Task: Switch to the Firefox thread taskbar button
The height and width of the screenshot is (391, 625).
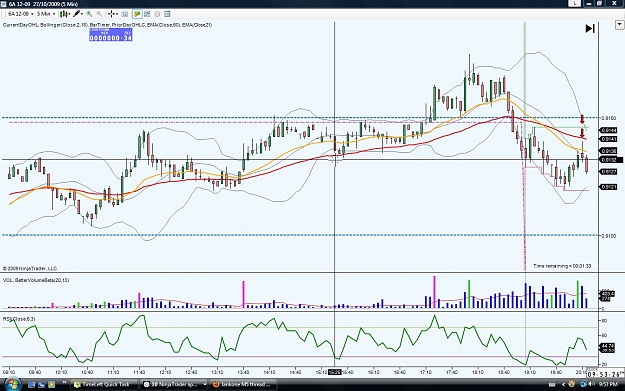Action: click(243, 385)
